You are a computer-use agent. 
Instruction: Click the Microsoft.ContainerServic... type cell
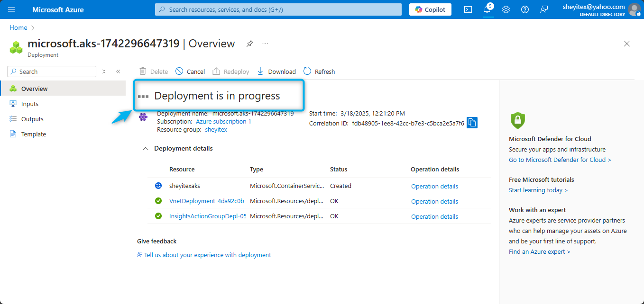coord(287,186)
